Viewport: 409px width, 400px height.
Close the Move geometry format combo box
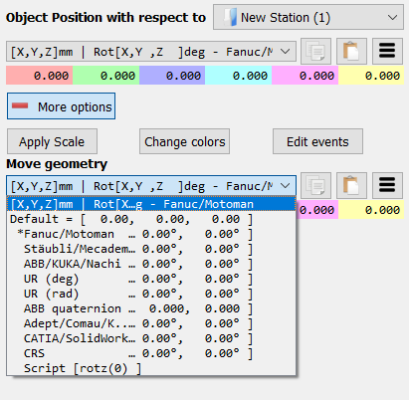point(151,186)
